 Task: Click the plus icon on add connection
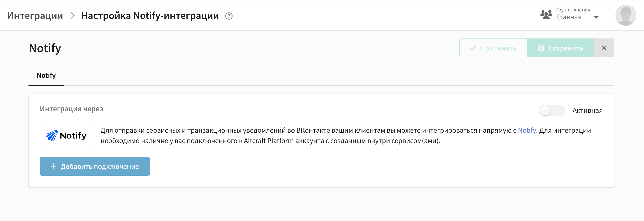coord(53,166)
